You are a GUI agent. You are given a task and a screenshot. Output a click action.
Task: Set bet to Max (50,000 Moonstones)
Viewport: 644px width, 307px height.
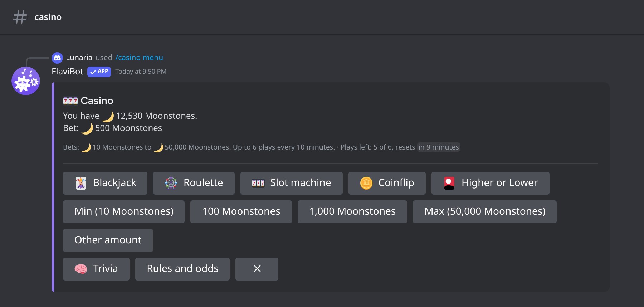click(x=485, y=212)
